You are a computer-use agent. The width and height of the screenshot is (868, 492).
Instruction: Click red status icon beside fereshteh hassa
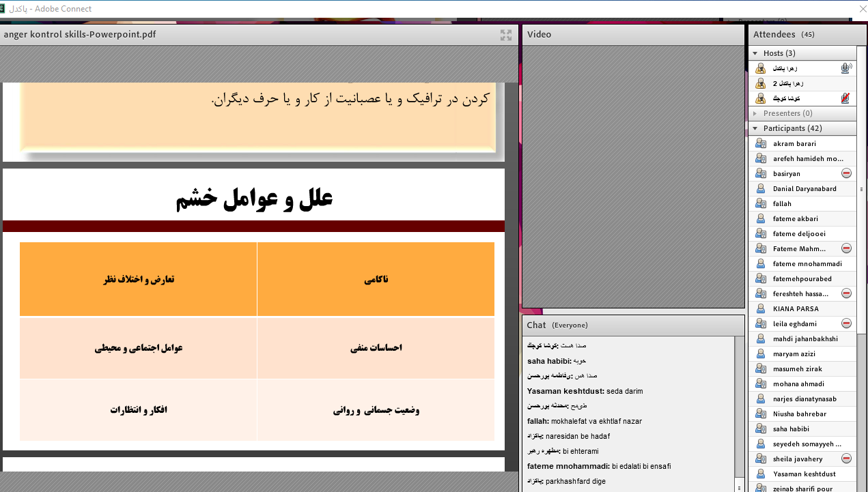(x=846, y=293)
